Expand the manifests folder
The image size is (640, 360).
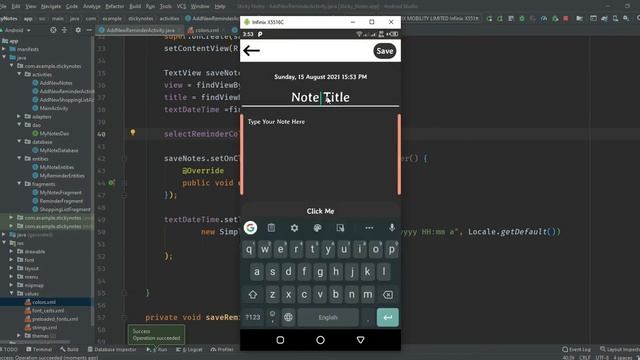pos(4,49)
